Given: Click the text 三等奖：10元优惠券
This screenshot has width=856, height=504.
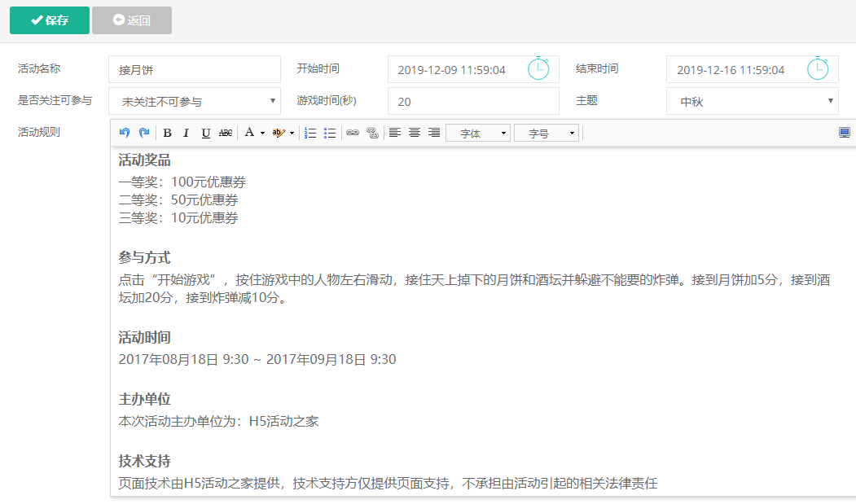Looking at the screenshot, I should click(x=178, y=218).
